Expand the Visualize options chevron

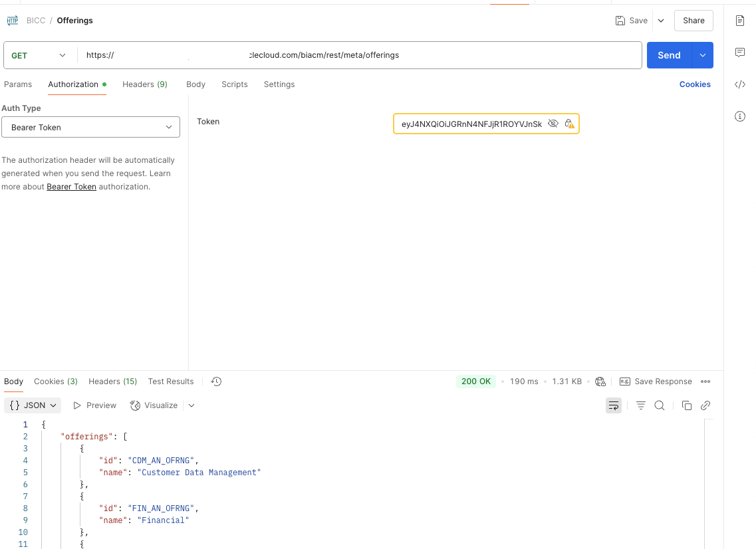tap(191, 405)
